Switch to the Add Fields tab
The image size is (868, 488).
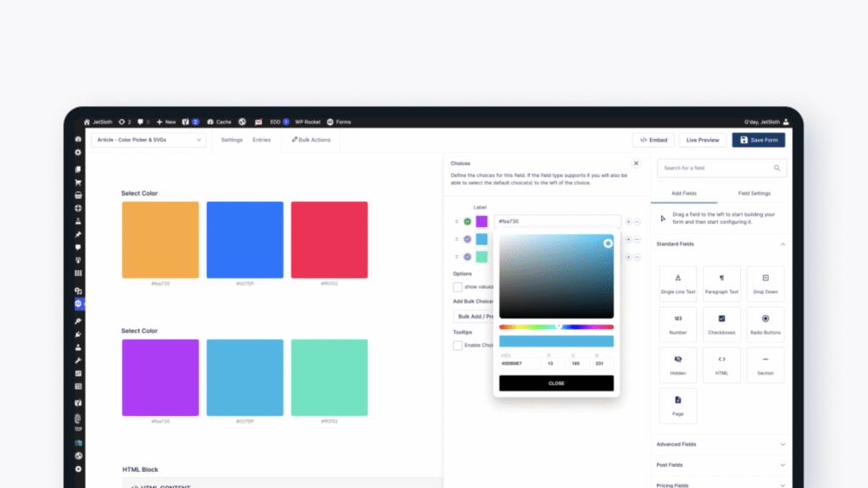684,194
